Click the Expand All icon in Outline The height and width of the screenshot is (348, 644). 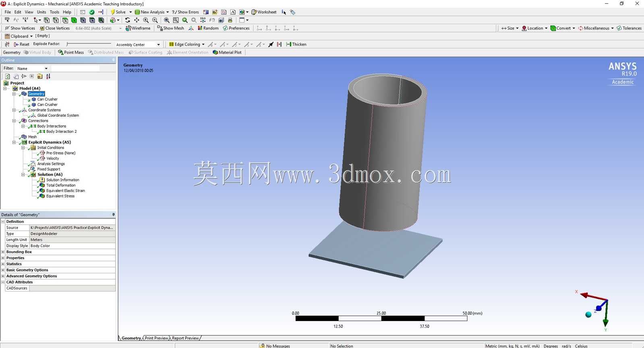(x=32, y=76)
